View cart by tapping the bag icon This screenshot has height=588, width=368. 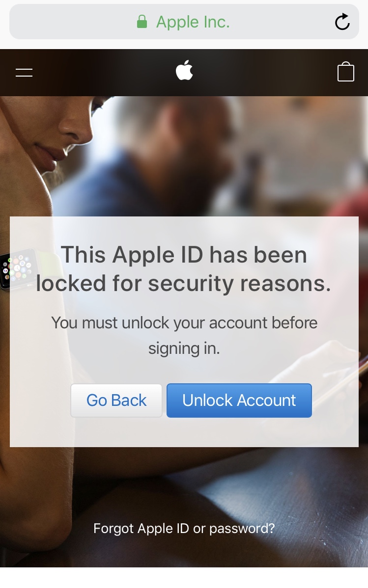point(346,72)
